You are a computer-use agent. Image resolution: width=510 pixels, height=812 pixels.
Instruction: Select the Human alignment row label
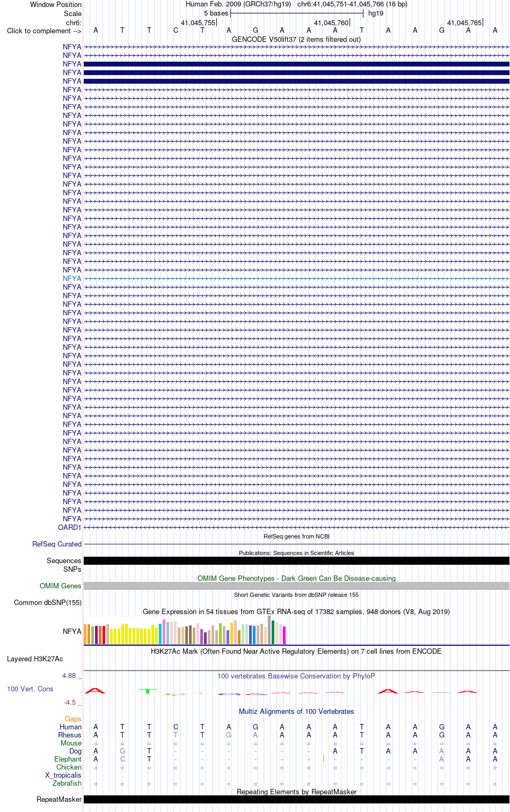(70, 727)
